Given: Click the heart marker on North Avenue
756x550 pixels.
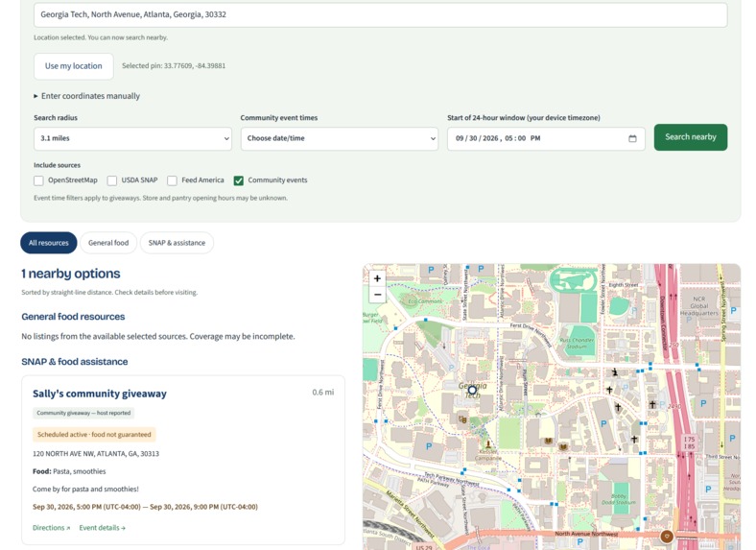Looking at the screenshot, I should click(667, 536).
